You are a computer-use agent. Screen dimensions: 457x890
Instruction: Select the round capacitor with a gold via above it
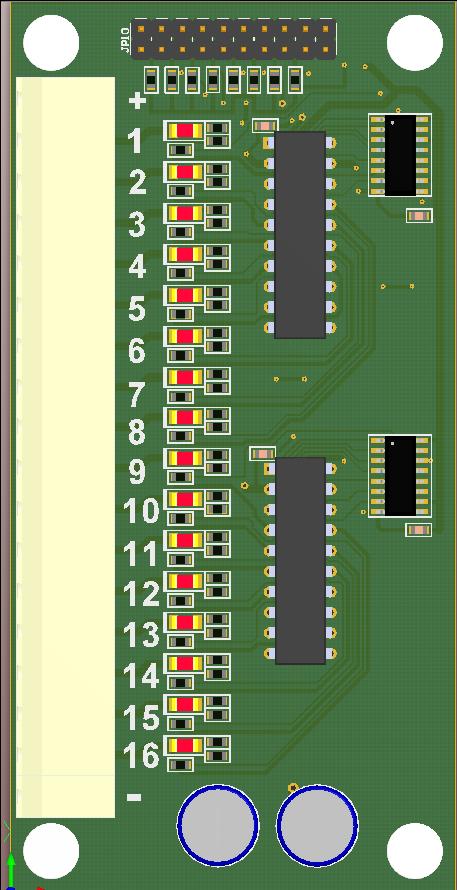317,825
